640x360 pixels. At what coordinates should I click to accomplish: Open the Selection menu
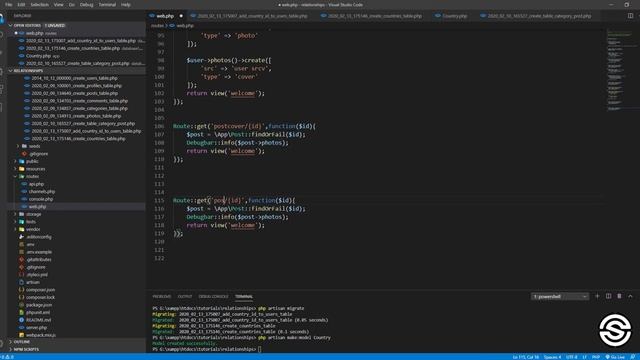[40, 4]
